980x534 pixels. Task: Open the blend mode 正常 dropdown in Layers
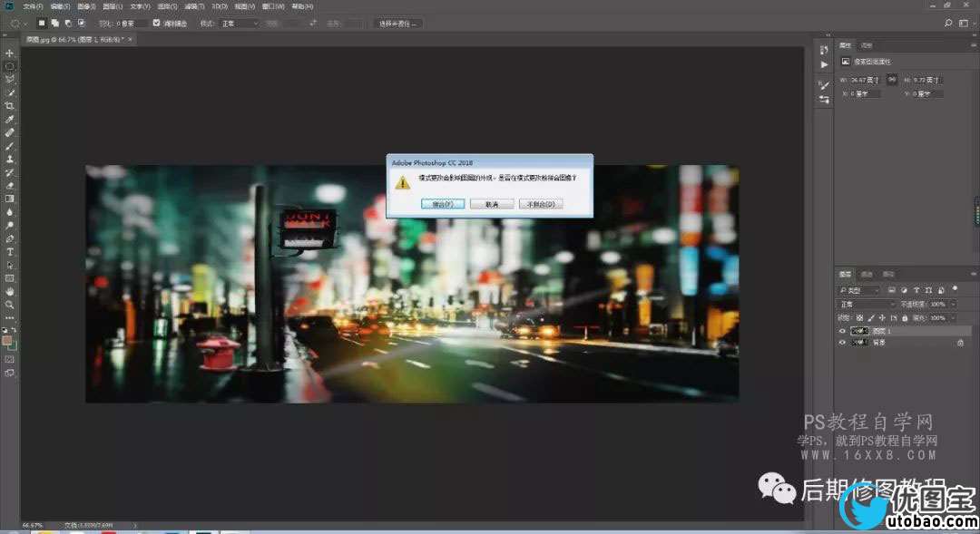click(867, 304)
